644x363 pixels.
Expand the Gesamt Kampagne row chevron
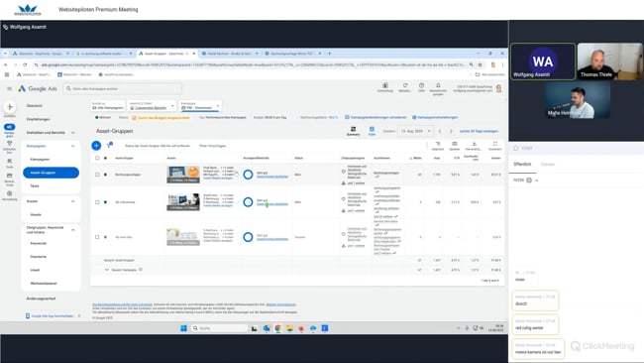click(106, 270)
